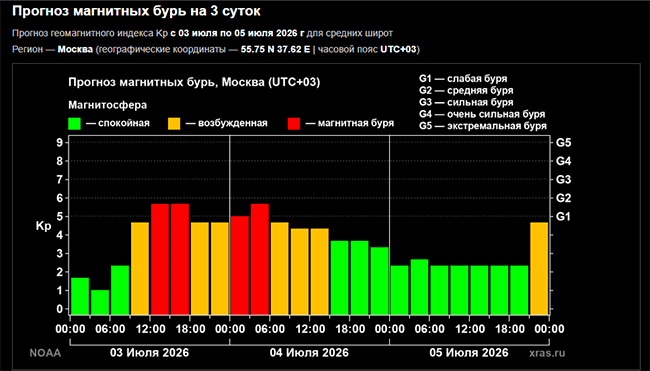650x371 pixels.
Task: Open the 'xras.ru' site label
Action: [x=547, y=353]
